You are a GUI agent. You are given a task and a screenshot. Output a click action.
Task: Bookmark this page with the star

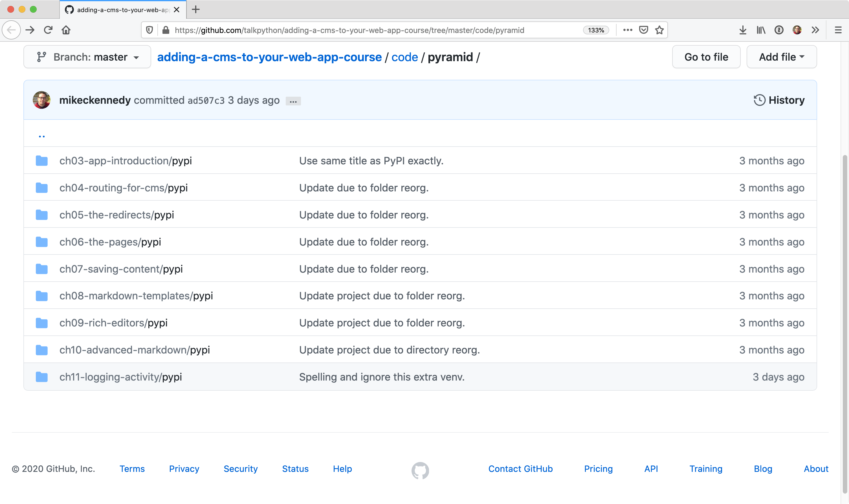pos(659,30)
